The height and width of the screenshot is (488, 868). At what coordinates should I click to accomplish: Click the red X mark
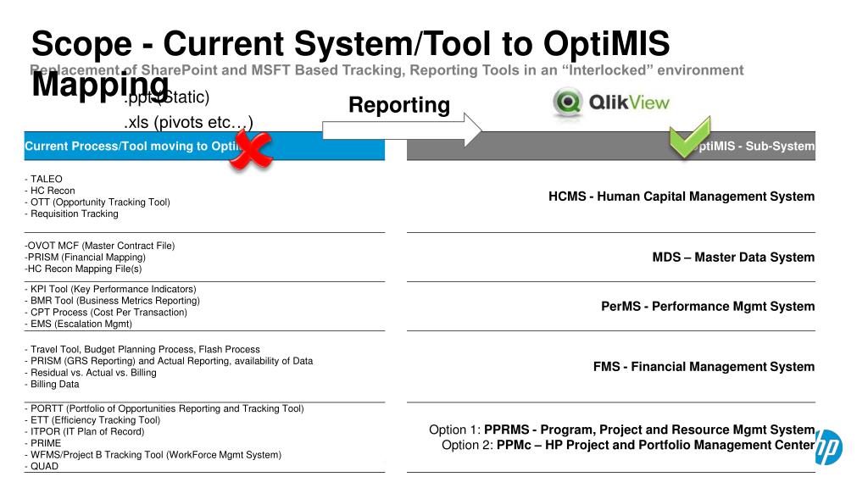click(x=251, y=150)
